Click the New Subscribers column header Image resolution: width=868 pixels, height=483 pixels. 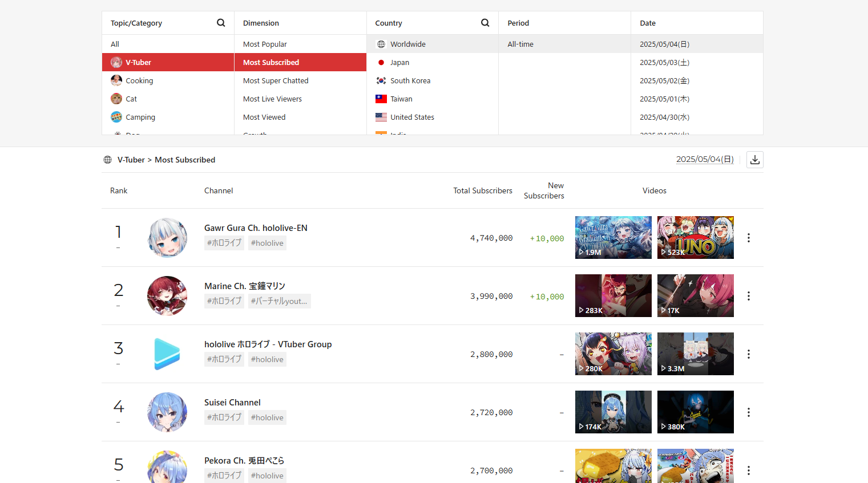click(x=544, y=190)
